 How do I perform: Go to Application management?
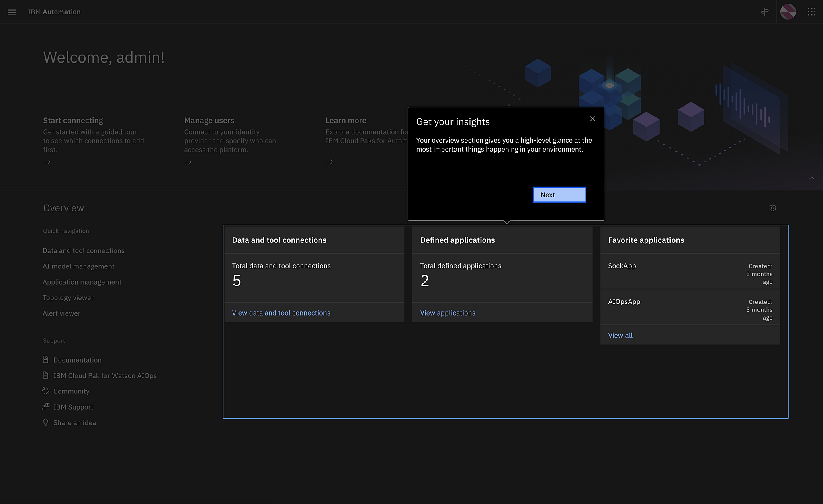82,282
